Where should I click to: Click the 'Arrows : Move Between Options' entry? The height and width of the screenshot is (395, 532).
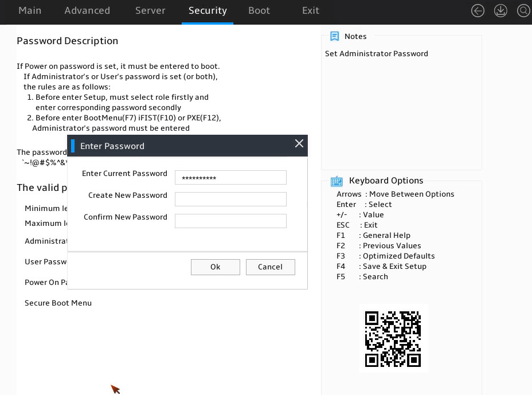pos(395,194)
